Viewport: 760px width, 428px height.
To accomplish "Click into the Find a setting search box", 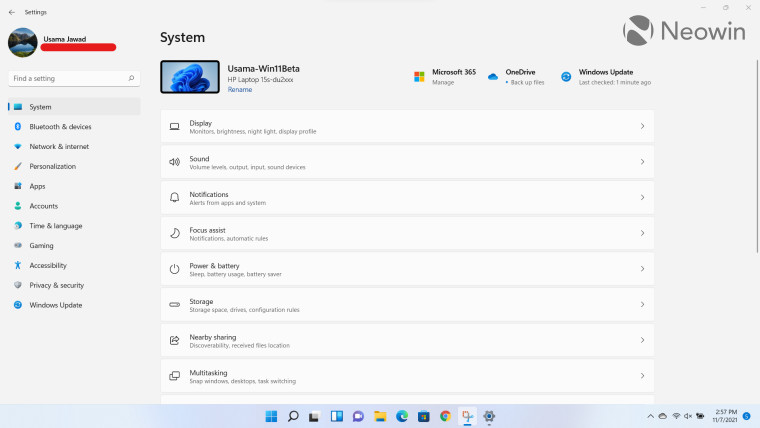I will (74, 79).
